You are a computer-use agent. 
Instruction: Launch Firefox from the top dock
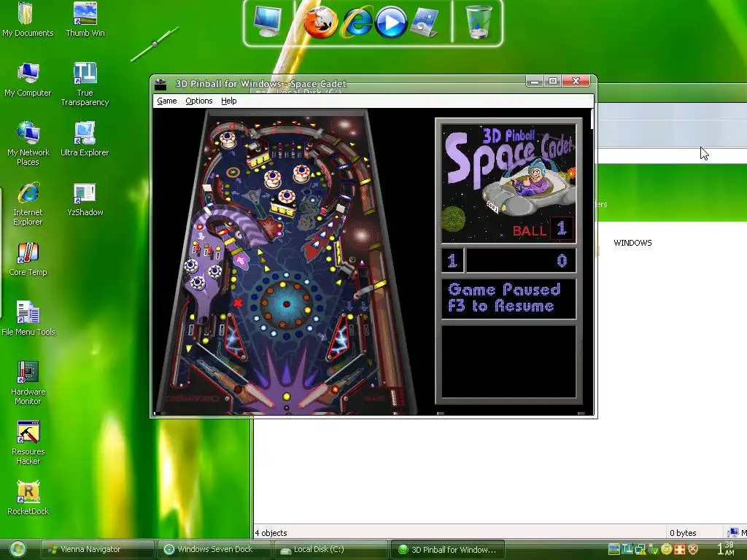coord(321,23)
